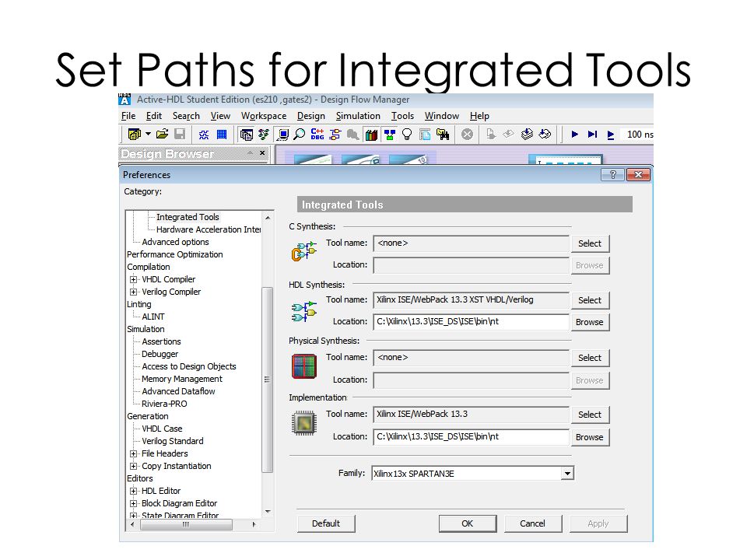Expand the HDL Editor tree node

point(133,491)
